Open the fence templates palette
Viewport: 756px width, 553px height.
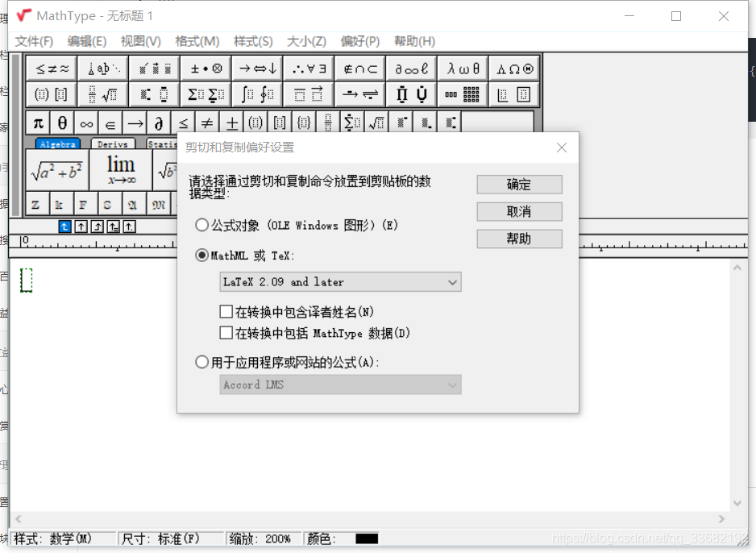coord(52,94)
